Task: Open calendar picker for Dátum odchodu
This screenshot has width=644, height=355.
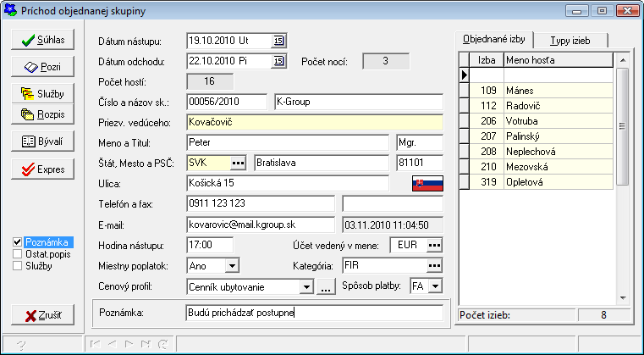Action: (278, 61)
